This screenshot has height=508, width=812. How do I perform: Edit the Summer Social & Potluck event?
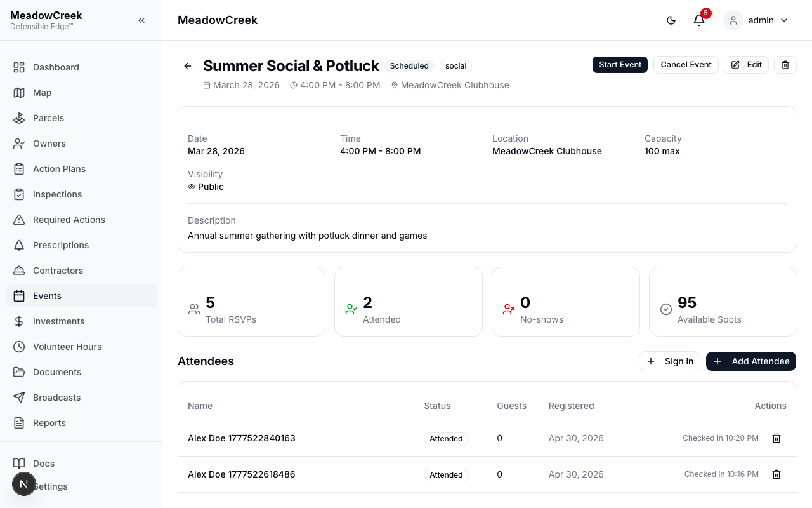[746, 65]
